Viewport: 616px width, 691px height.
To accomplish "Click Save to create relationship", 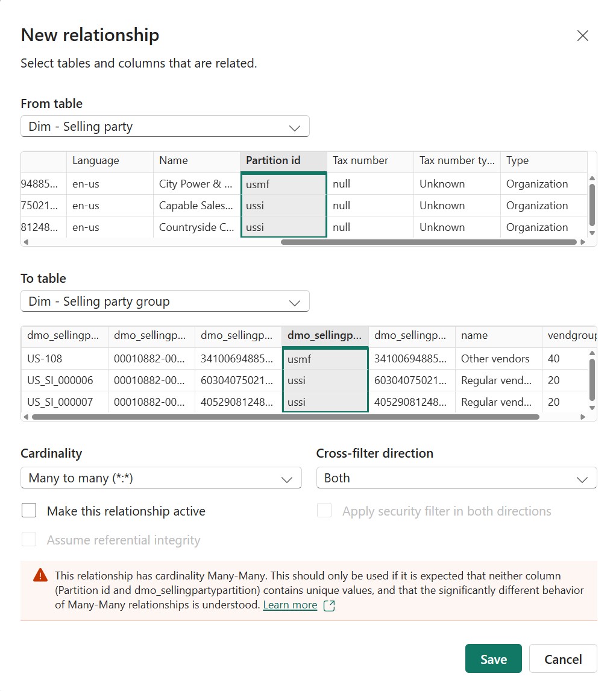I will (493, 659).
